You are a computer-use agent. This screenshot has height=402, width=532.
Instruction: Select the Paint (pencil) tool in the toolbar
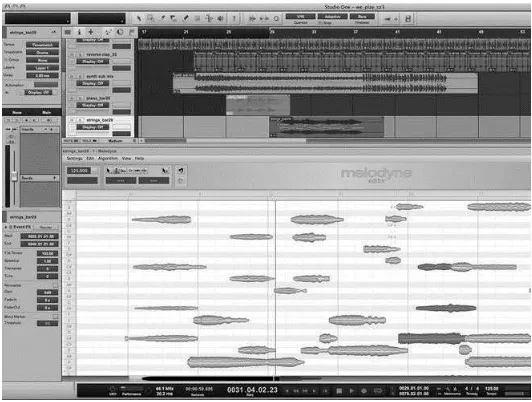click(185, 18)
